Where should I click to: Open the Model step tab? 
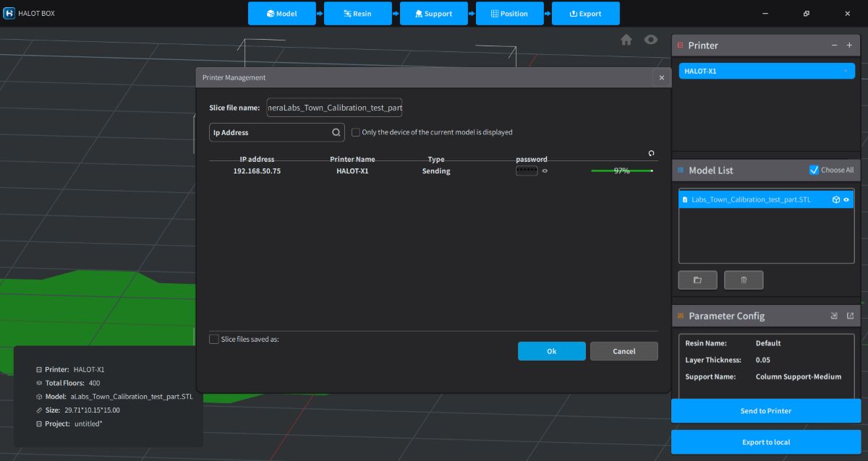pyautogui.click(x=282, y=13)
